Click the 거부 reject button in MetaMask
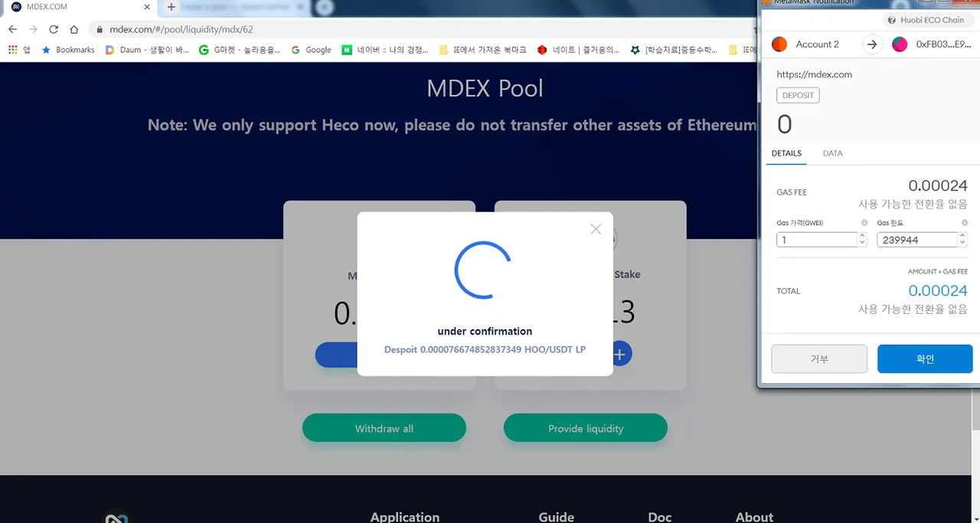 click(819, 358)
